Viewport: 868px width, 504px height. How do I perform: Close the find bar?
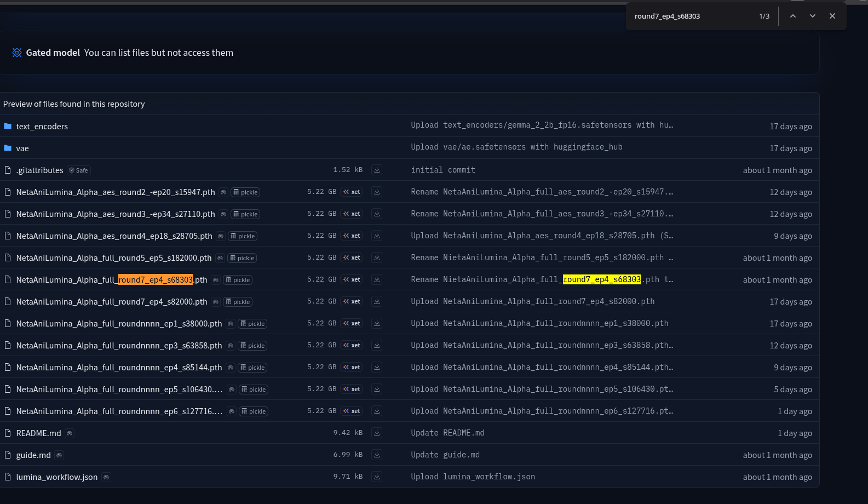[832, 16]
